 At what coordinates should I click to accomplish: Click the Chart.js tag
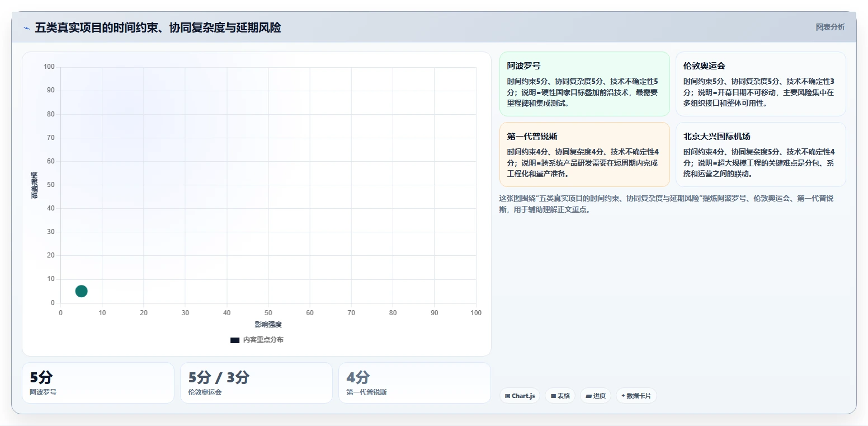point(520,396)
